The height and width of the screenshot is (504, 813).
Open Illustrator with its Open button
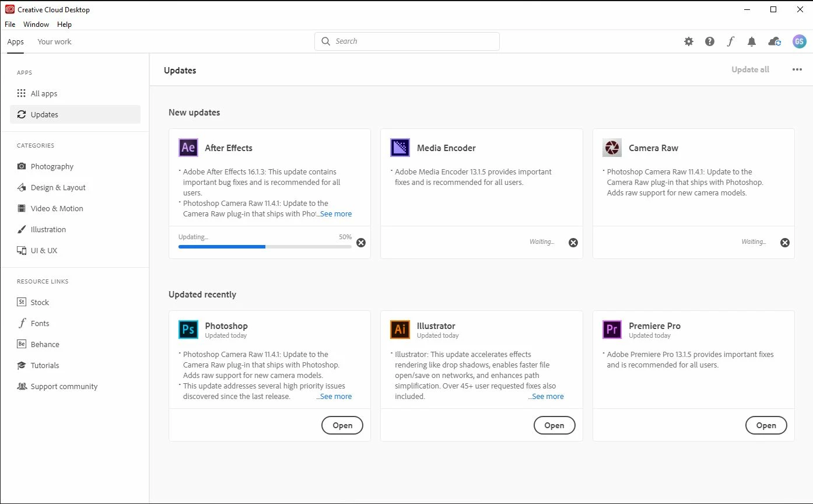pos(555,425)
